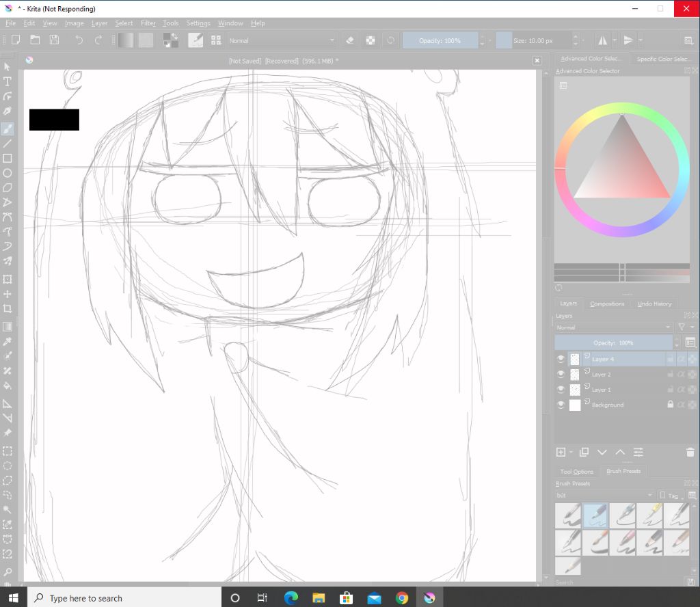Open the Layer menu
The width and height of the screenshot is (700, 607).
(99, 23)
